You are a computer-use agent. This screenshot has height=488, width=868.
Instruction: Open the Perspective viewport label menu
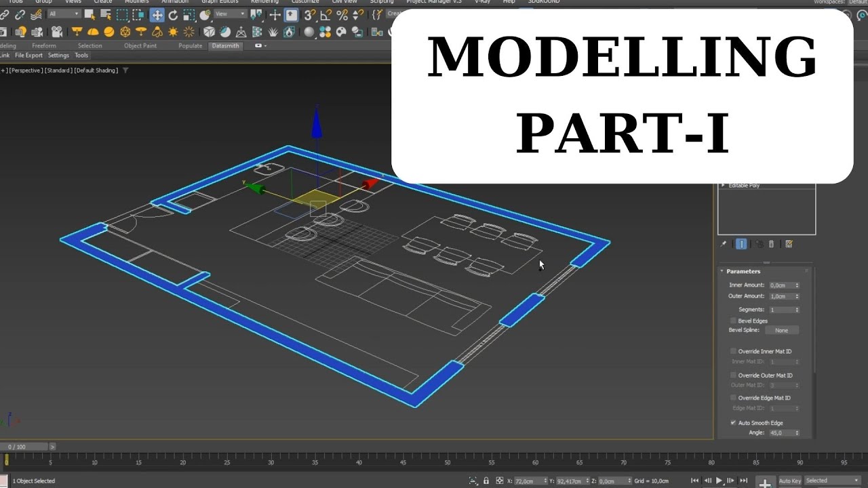[26, 70]
